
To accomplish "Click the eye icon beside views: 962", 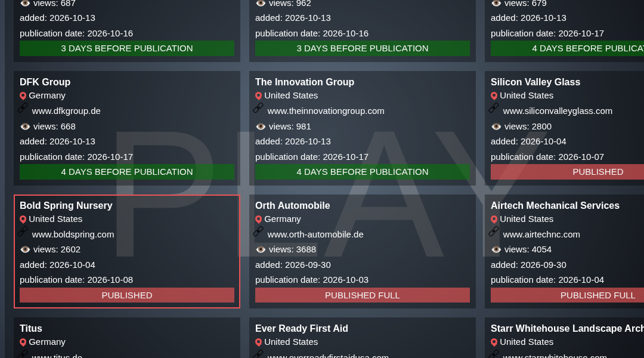I will tap(261, 4).
